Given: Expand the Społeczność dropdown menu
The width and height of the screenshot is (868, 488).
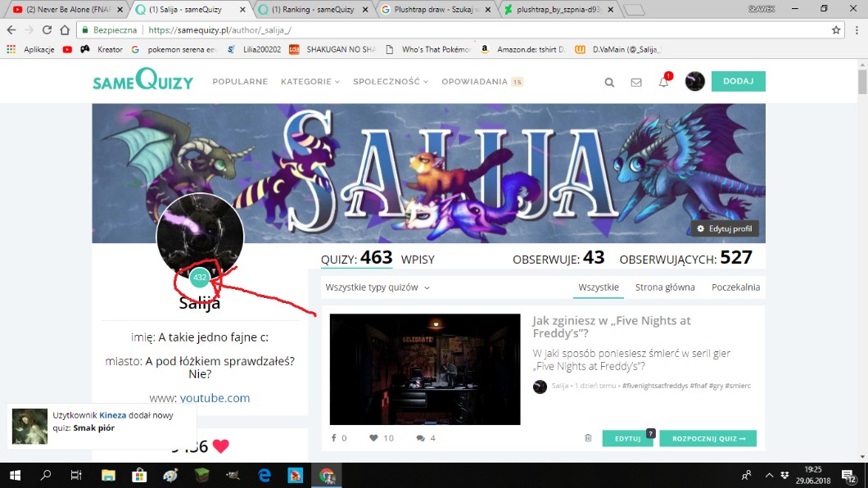Looking at the screenshot, I should pos(391,82).
